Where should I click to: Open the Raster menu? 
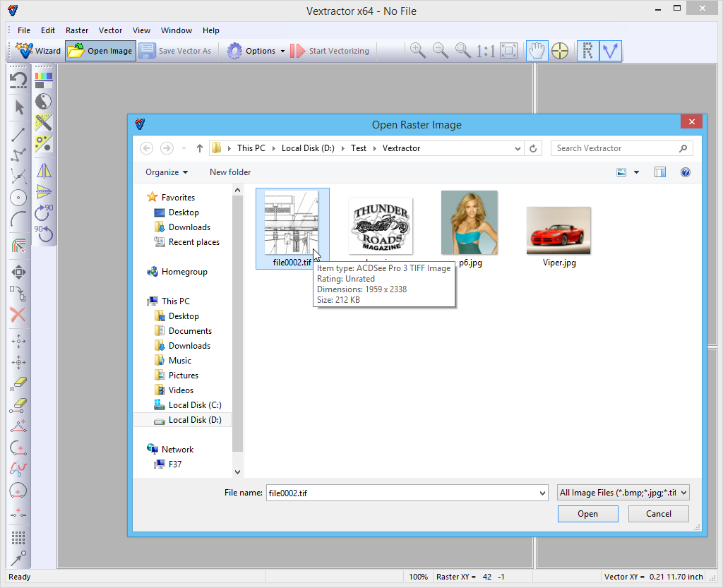[x=77, y=30]
